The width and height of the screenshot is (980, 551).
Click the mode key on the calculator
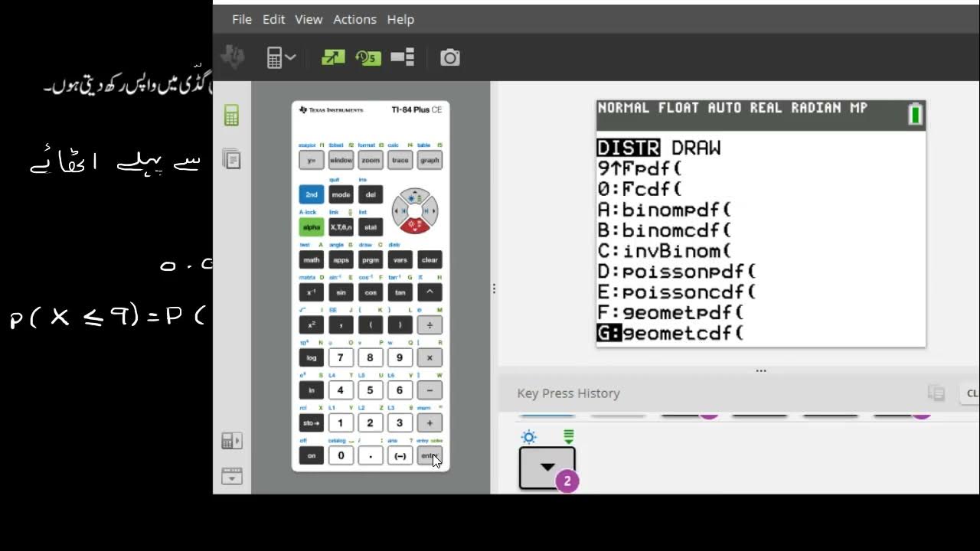(341, 195)
